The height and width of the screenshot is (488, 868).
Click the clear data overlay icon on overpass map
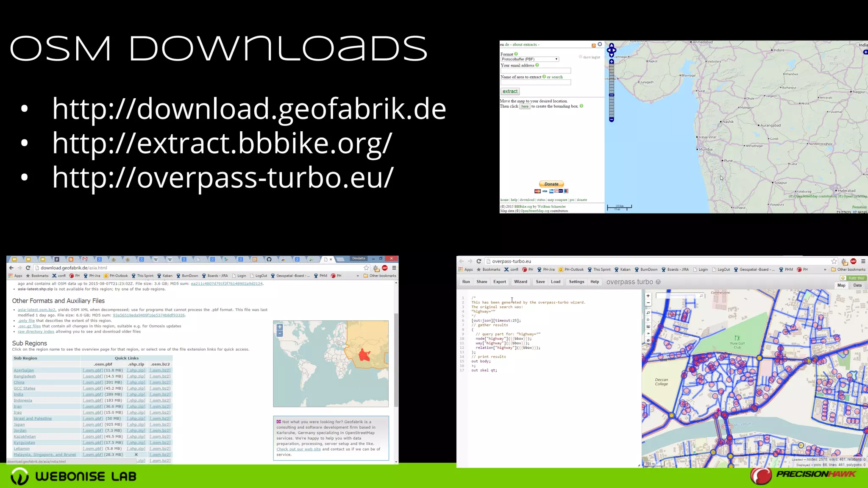pyautogui.click(x=648, y=340)
